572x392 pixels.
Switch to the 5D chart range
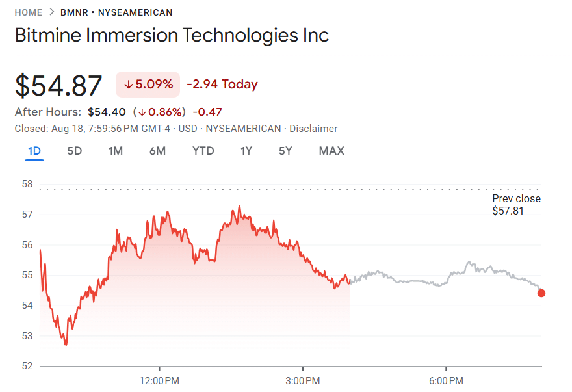pyautogui.click(x=75, y=151)
